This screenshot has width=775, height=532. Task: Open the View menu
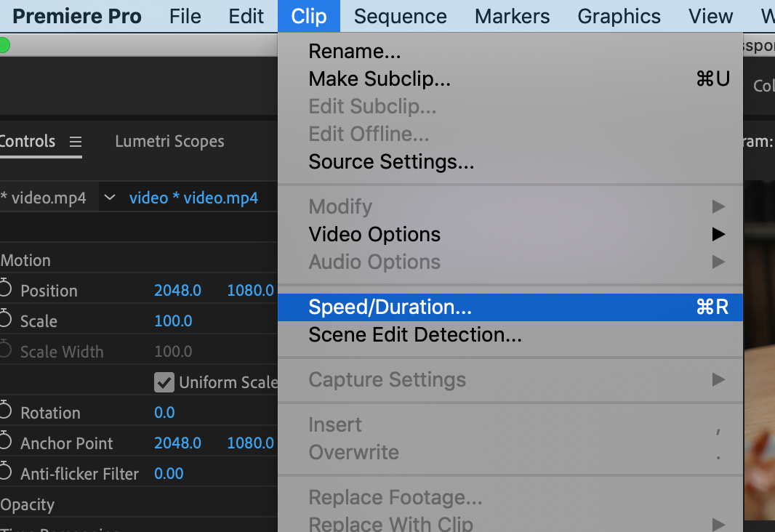[711, 16]
